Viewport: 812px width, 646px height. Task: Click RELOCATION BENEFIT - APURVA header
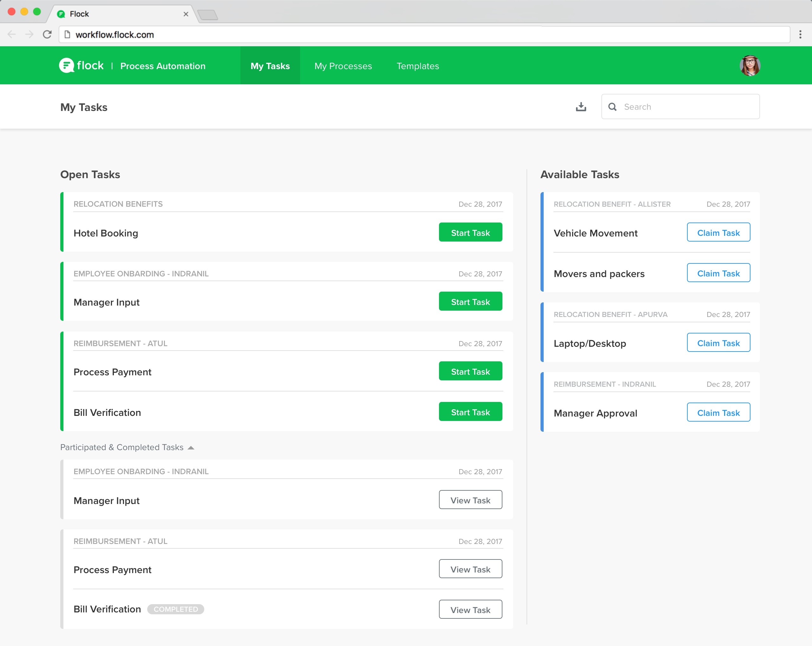611,315
